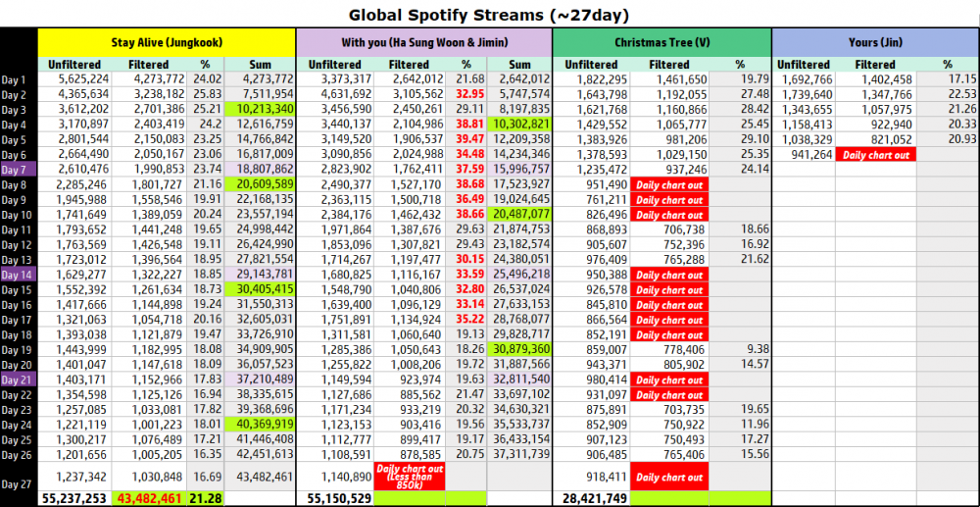Click Daily chart out (Less than 850k) cell
The width and height of the screenshot is (980, 507).
(x=409, y=477)
